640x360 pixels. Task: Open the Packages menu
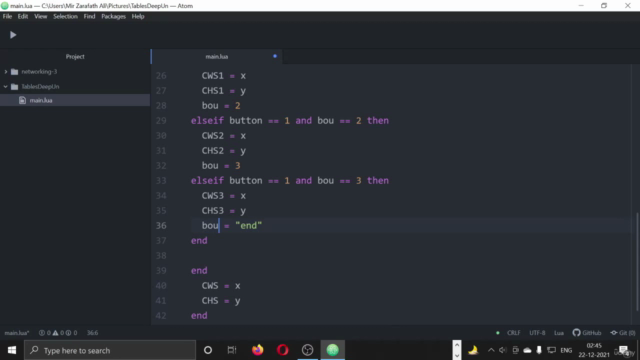(113, 16)
